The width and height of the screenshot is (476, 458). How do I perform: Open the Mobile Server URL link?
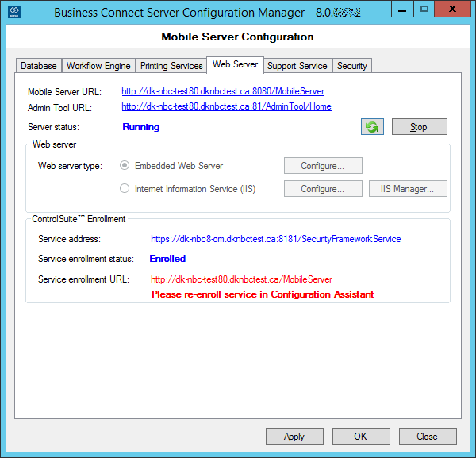click(222, 92)
